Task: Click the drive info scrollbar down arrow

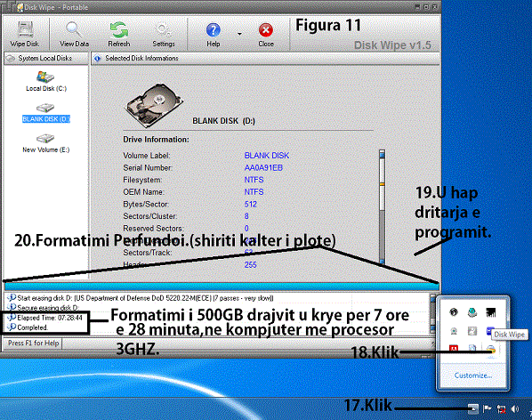Action: pyautogui.click(x=382, y=262)
